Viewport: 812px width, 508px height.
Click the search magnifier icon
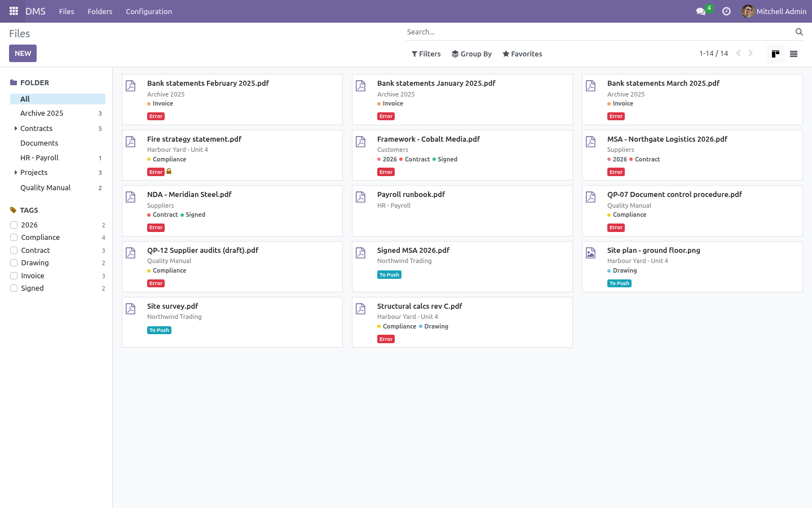pos(799,32)
